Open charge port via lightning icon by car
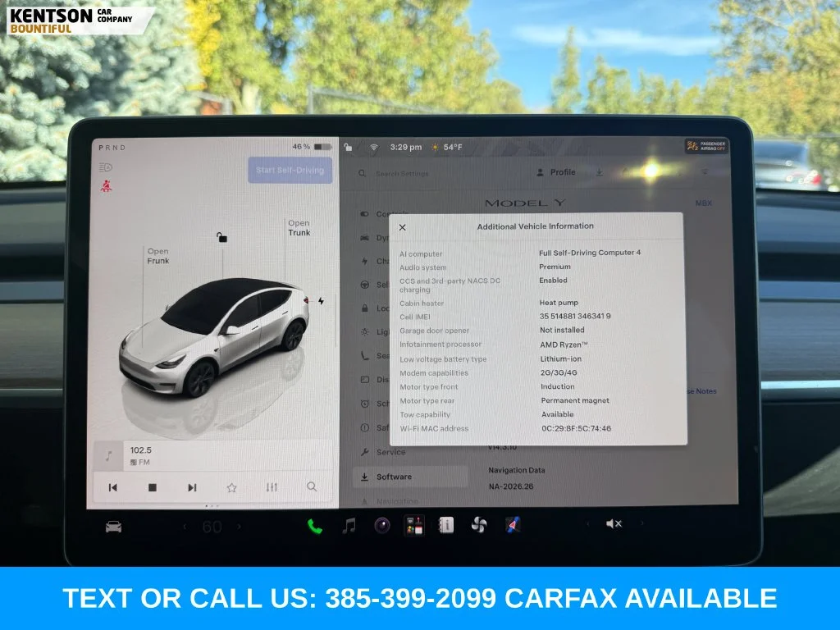The image size is (840, 630). [x=321, y=301]
